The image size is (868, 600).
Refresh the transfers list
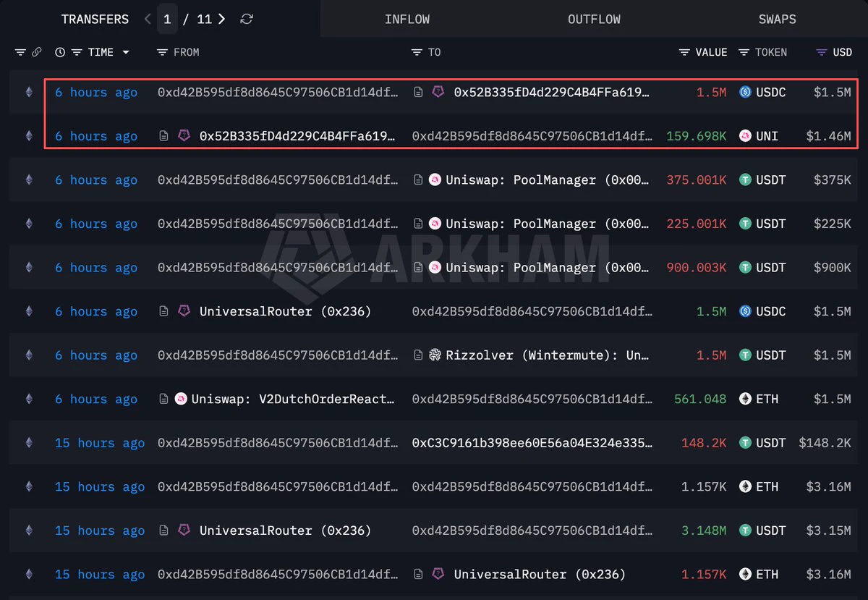click(x=247, y=20)
